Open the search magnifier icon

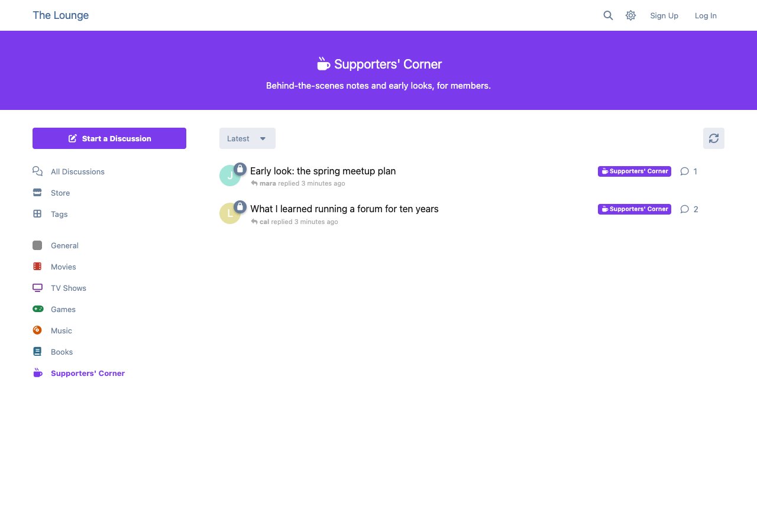[x=608, y=15]
